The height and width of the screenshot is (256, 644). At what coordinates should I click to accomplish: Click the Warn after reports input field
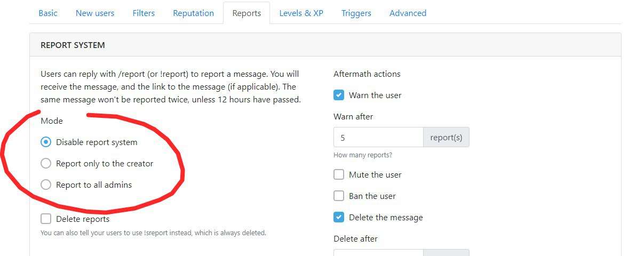point(378,137)
